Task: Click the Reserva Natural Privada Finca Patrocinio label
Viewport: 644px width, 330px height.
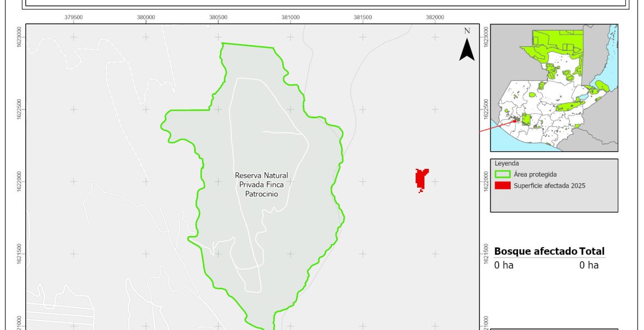Action: 261,185
